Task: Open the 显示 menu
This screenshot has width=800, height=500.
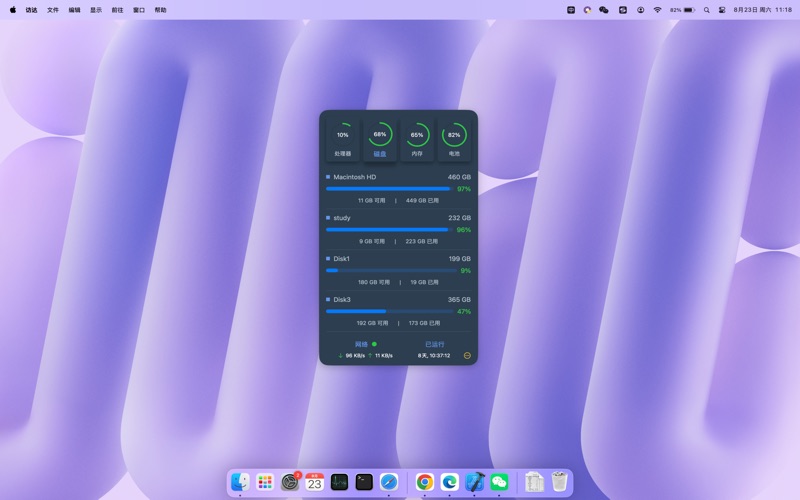Action: (96, 10)
